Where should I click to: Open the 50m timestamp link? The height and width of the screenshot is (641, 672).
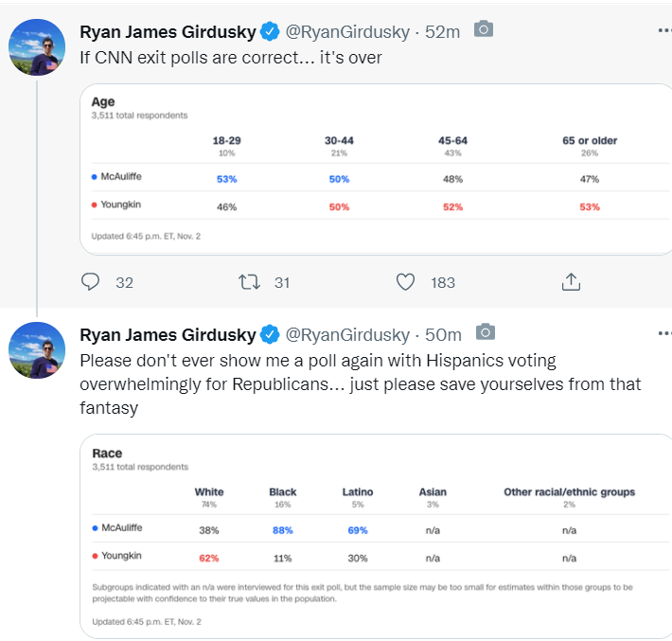(443, 335)
